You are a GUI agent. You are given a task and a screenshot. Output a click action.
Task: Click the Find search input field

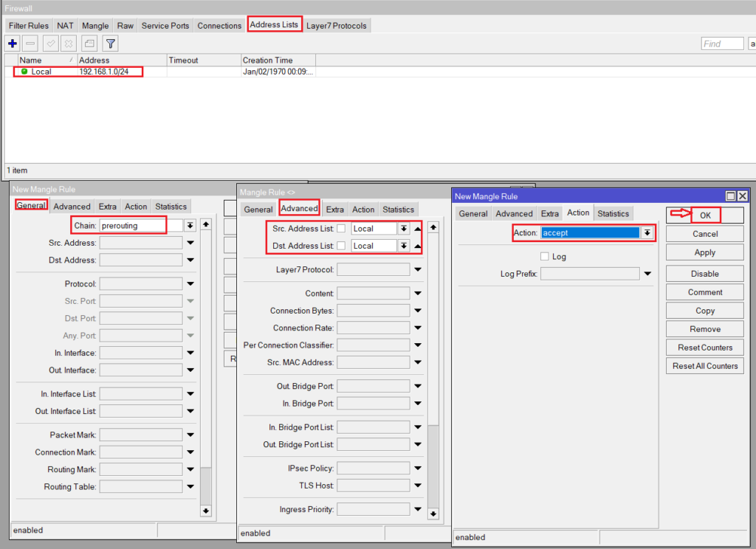pyautogui.click(x=722, y=44)
